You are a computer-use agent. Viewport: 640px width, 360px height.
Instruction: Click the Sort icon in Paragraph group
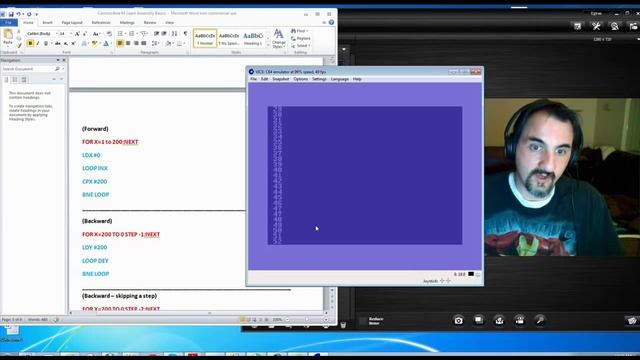point(174,34)
